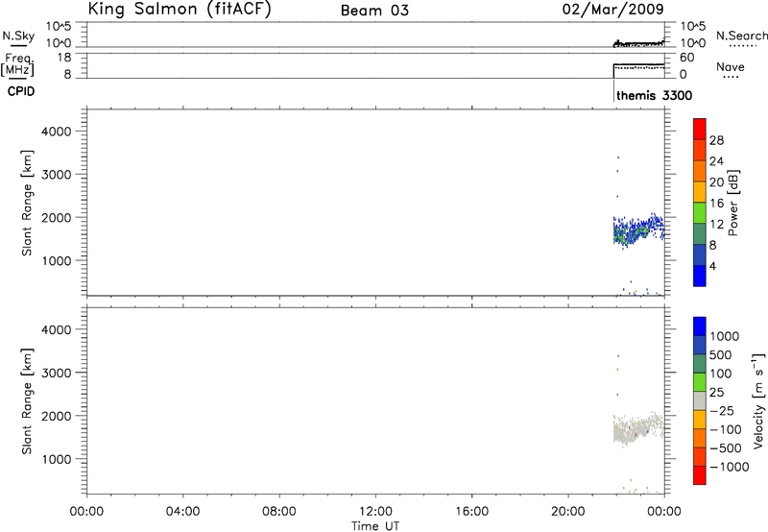The width and height of the screenshot is (768, 532).
Task: Click the blue scatter band in power panel
Action: (x=638, y=230)
